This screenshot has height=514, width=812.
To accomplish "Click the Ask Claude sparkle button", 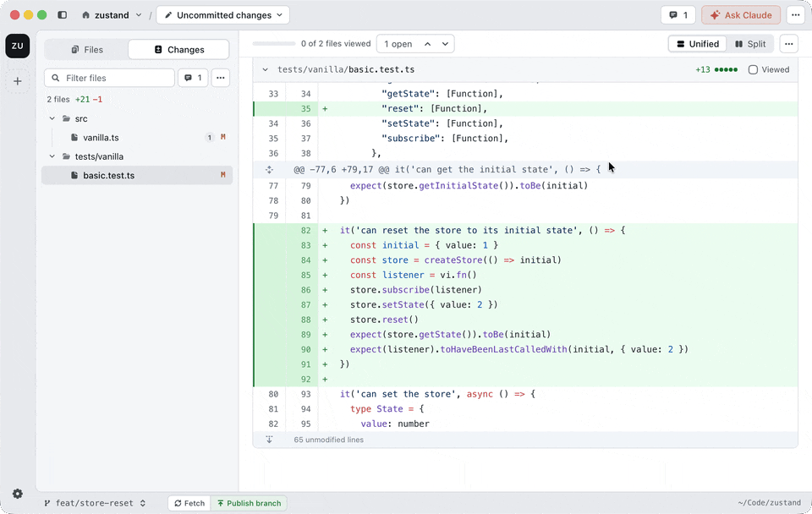I will click(741, 15).
